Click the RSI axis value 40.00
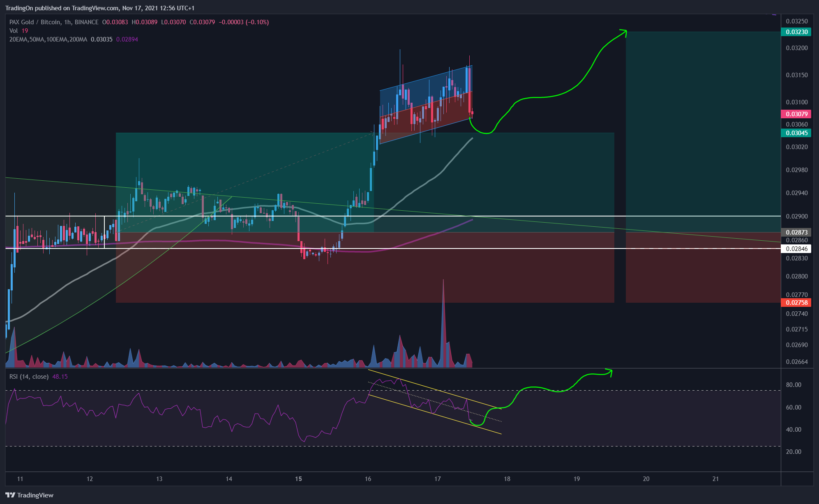 [793, 430]
